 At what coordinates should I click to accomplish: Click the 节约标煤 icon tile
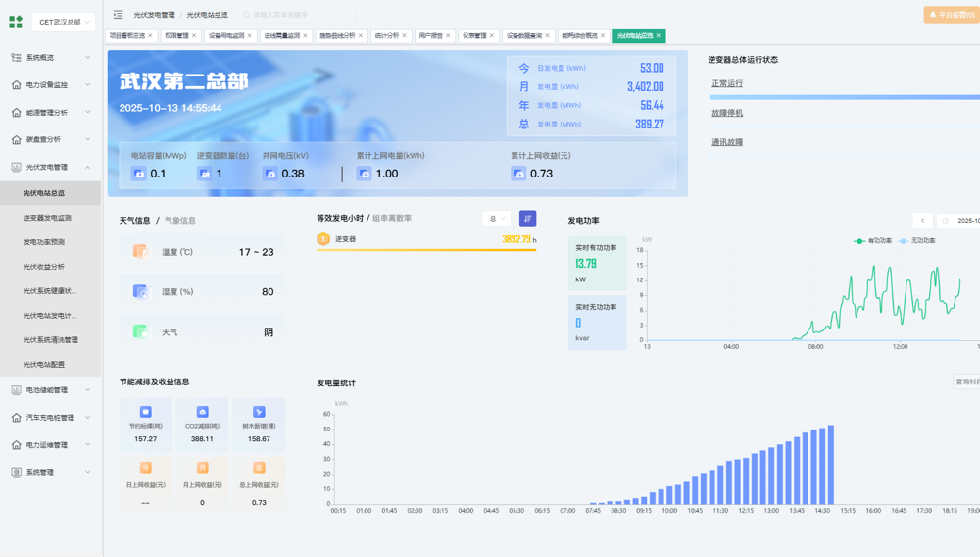click(x=145, y=412)
